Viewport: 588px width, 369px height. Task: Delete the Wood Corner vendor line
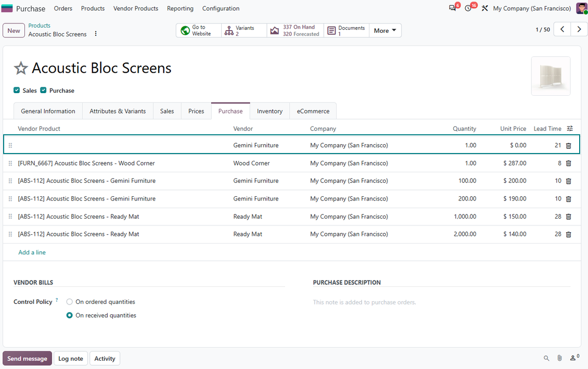coord(568,163)
